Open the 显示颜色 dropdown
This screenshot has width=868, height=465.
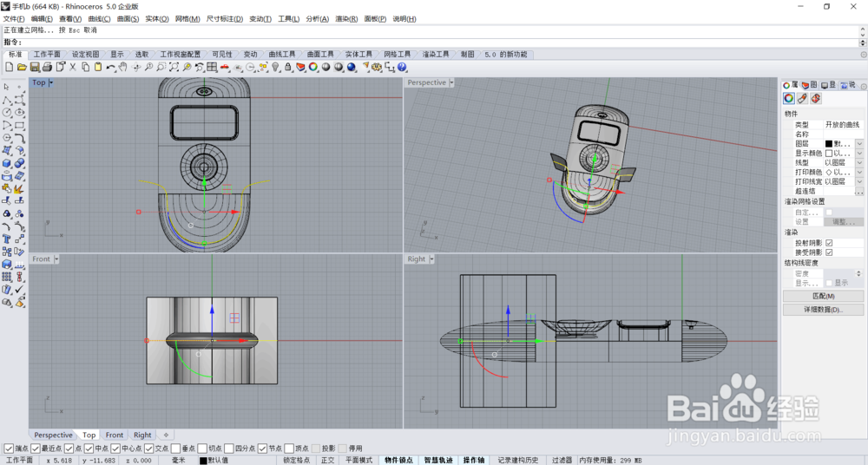(x=859, y=154)
